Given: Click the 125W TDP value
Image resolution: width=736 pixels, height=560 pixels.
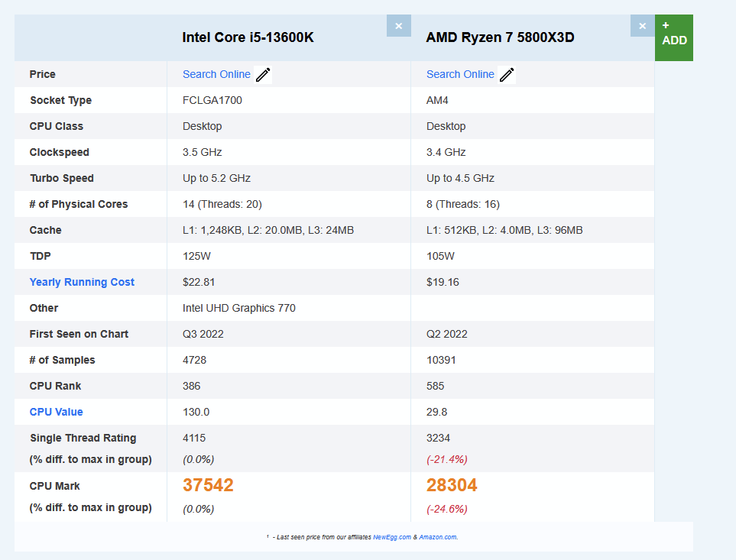Looking at the screenshot, I should [196, 256].
